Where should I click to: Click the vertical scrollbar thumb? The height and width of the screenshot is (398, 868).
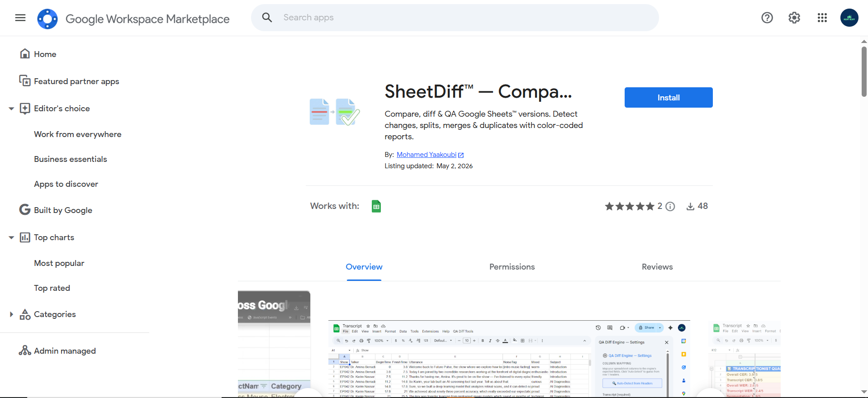coord(864,71)
